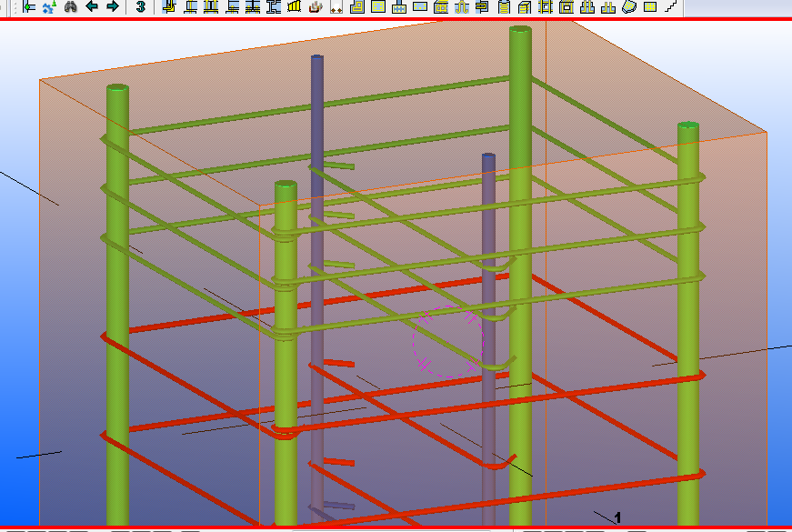Click the two small dots toolbar icon

(336, 7)
